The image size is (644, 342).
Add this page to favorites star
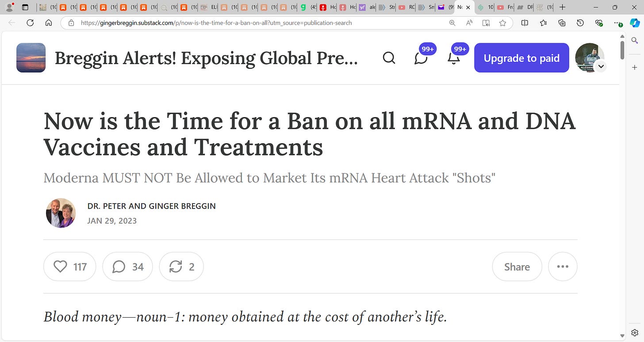point(502,23)
